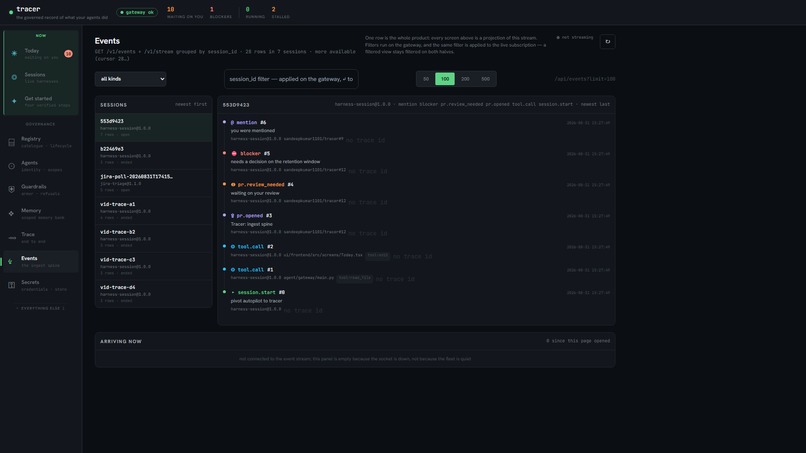Open the all kinds dropdown
This screenshot has height=453, width=806.
[131, 79]
